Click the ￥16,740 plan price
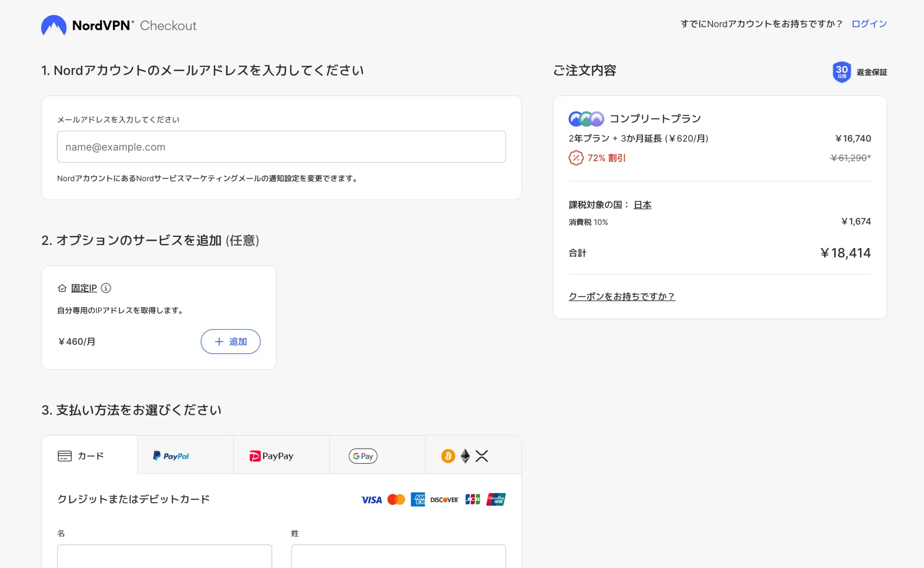924x568 pixels. [853, 138]
